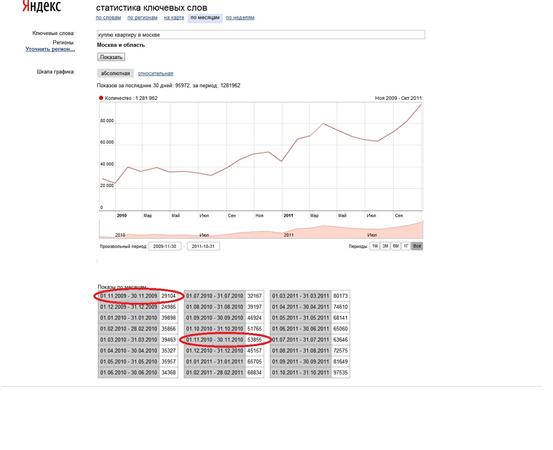
Task: Open 'Уточнить регион' link
Action: (50, 49)
